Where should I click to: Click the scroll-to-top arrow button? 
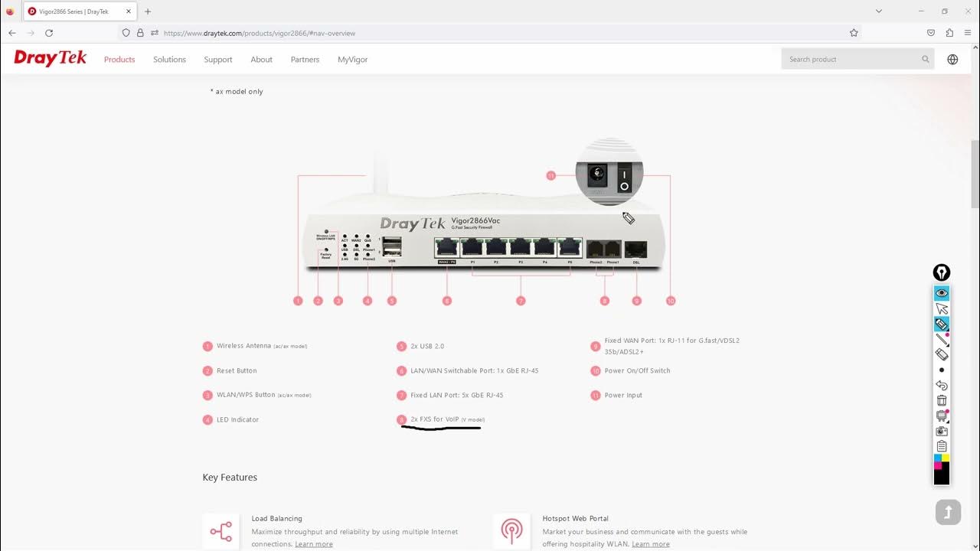[x=948, y=512]
